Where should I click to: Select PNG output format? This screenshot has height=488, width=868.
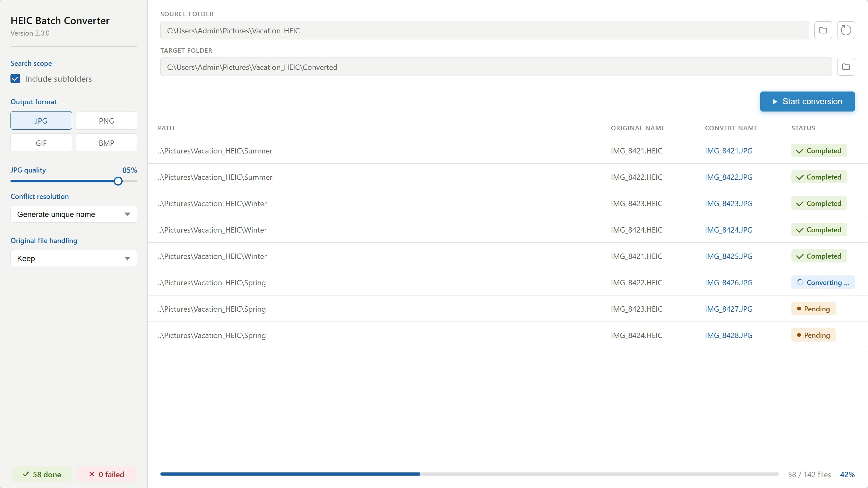pos(106,121)
